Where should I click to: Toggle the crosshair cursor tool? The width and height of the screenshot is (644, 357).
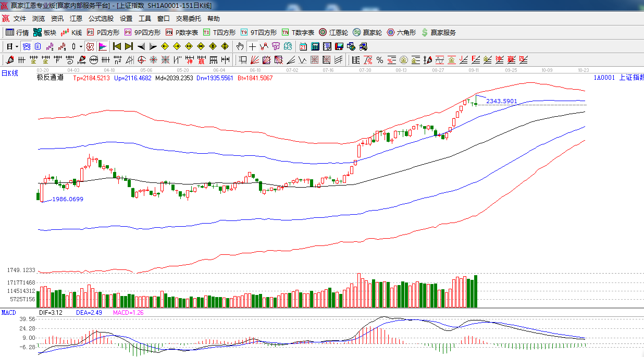[252, 46]
